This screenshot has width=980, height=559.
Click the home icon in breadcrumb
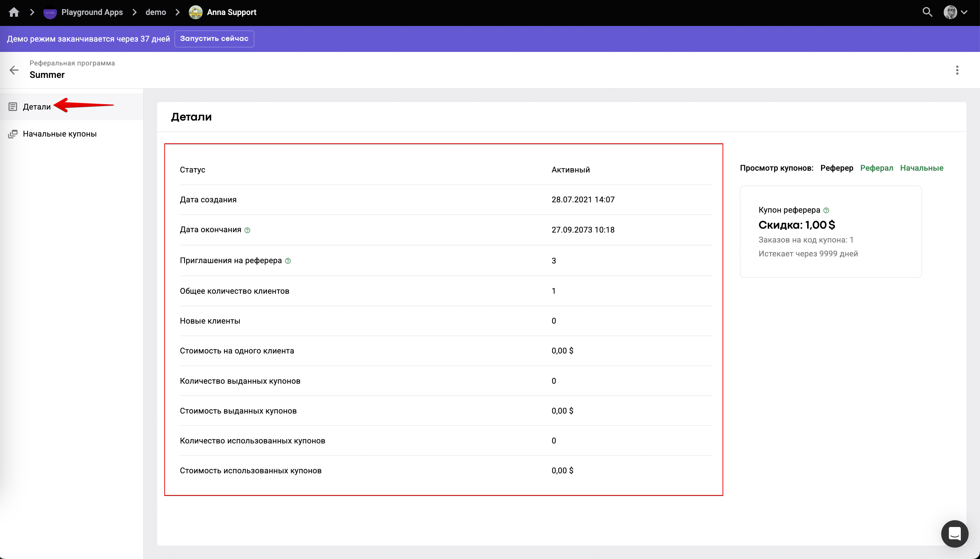14,12
